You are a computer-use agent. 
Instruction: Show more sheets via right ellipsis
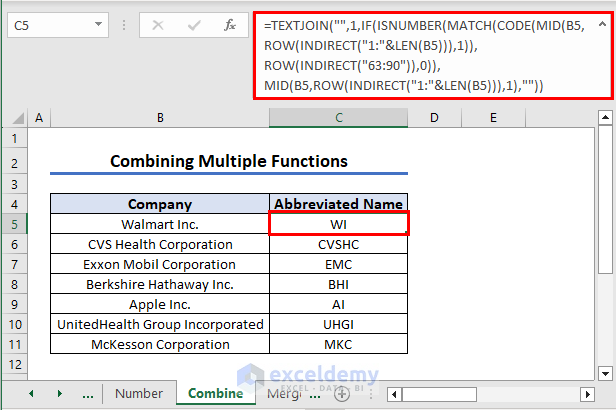(x=315, y=395)
